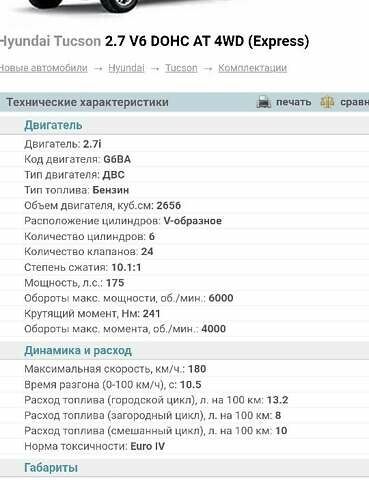The image size is (369, 480).
Task: Click the Габариты section heading
Action: click(51, 467)
